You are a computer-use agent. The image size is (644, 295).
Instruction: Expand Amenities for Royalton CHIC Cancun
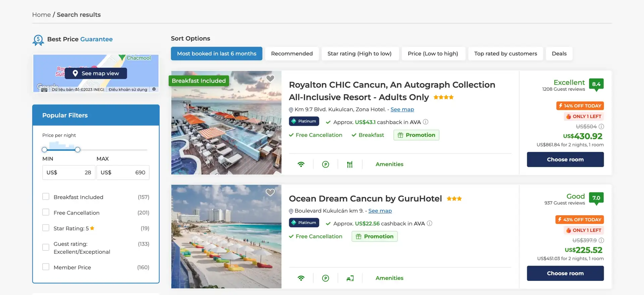389,164
